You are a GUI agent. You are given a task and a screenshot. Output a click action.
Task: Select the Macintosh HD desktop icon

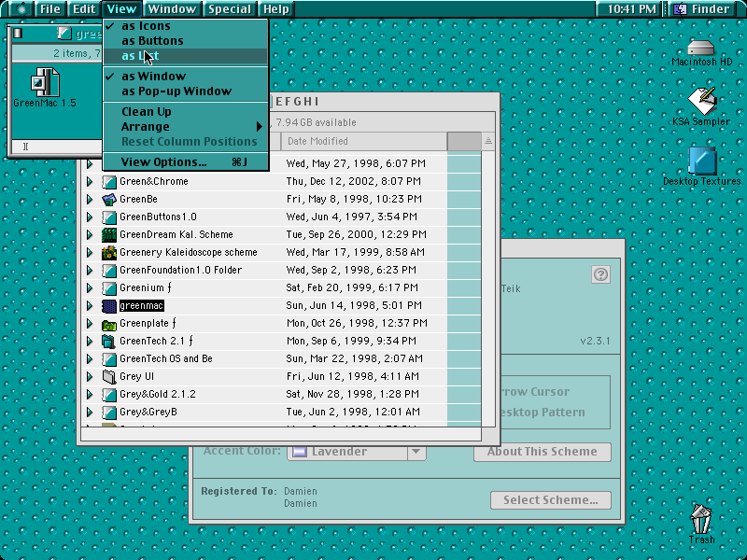point(701,49)
